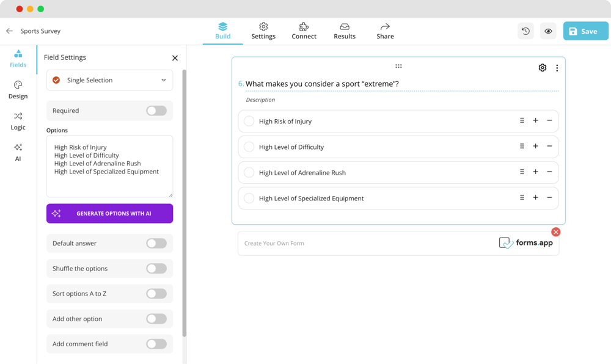Screen dimensions: 611x364
Task: Open the Logic panel in the sidebar
Action: (18, 121)
